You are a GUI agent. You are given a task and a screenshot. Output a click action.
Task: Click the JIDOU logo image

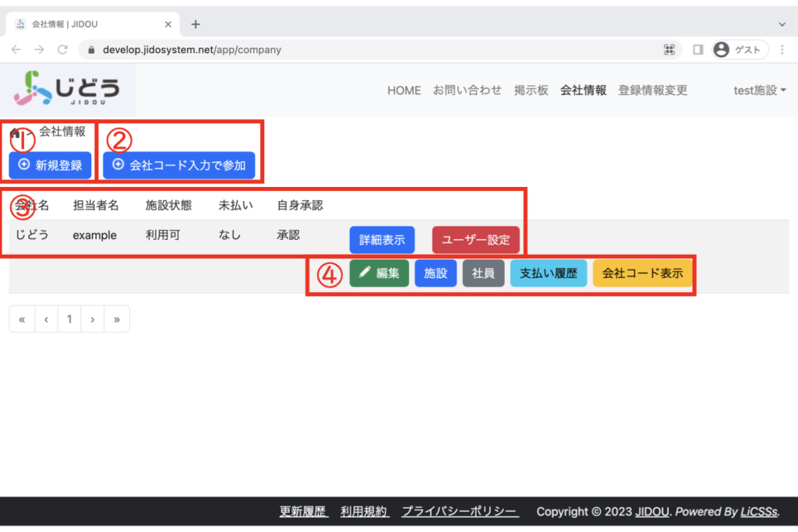point(69,89)
